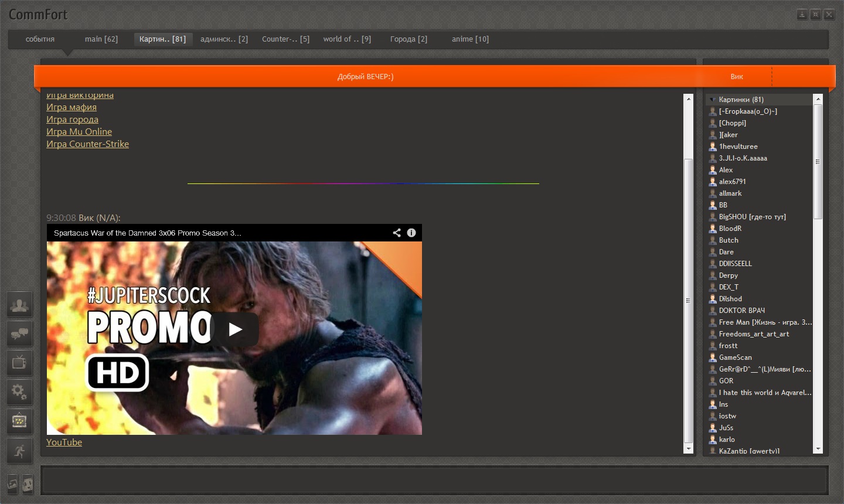Click the share icon on the video
Screen dimensions: 844x504
pyautogui.click(x=397, y=233)
